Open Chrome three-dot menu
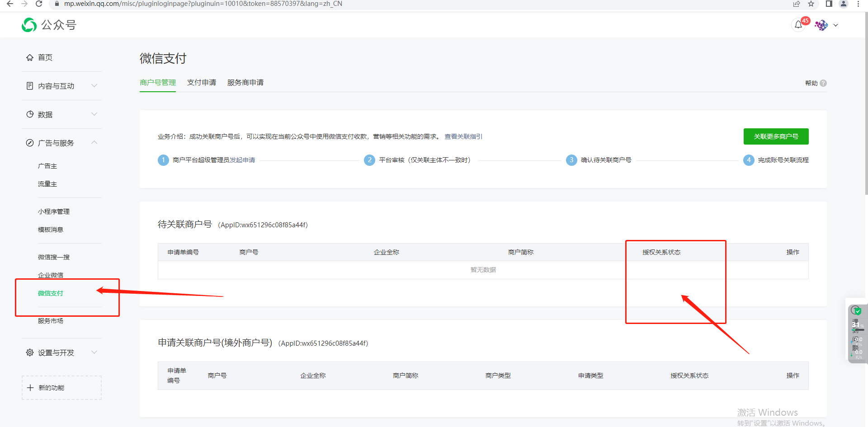 tap(858, 4)
